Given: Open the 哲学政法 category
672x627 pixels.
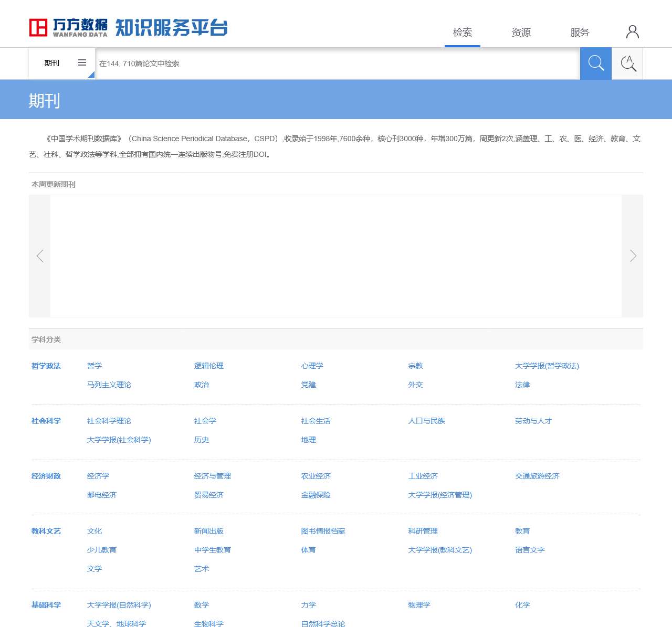Looking at the screenshot, I should click(x=46, y=366).
